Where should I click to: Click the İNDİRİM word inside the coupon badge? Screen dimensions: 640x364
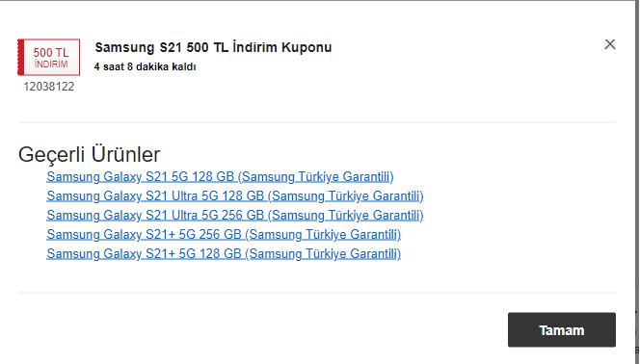coord(51,65)
